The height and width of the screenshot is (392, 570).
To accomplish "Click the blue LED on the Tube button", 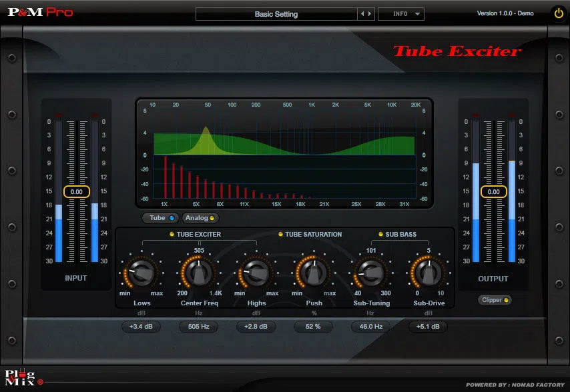I will click(x=171, y=218).
